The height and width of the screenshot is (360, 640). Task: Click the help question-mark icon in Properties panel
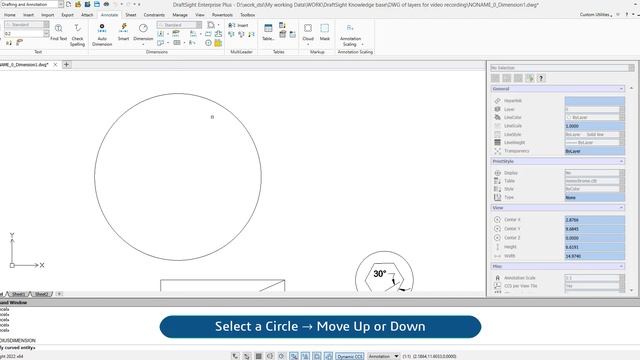[541, 78]
